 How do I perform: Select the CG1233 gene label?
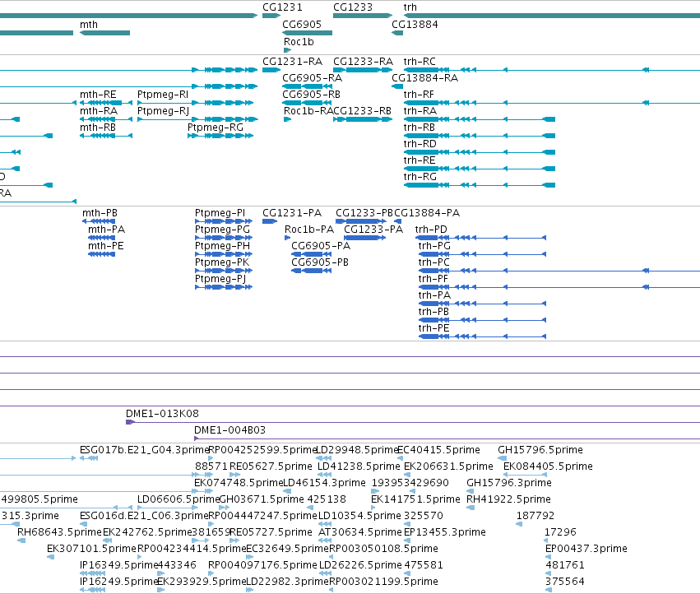click(353, 7)
